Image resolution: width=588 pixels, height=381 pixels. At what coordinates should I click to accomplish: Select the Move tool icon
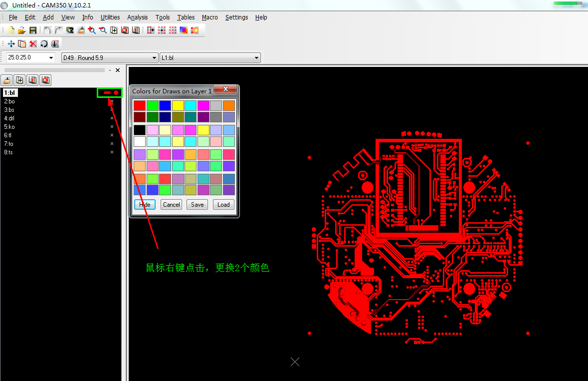pos(11,44)
